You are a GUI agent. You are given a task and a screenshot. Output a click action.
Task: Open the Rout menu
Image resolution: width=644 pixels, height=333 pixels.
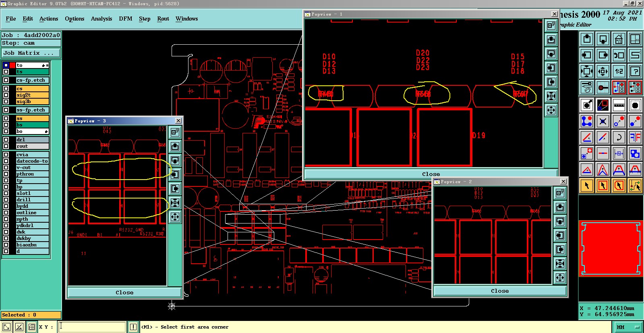[x=163, y=19]
